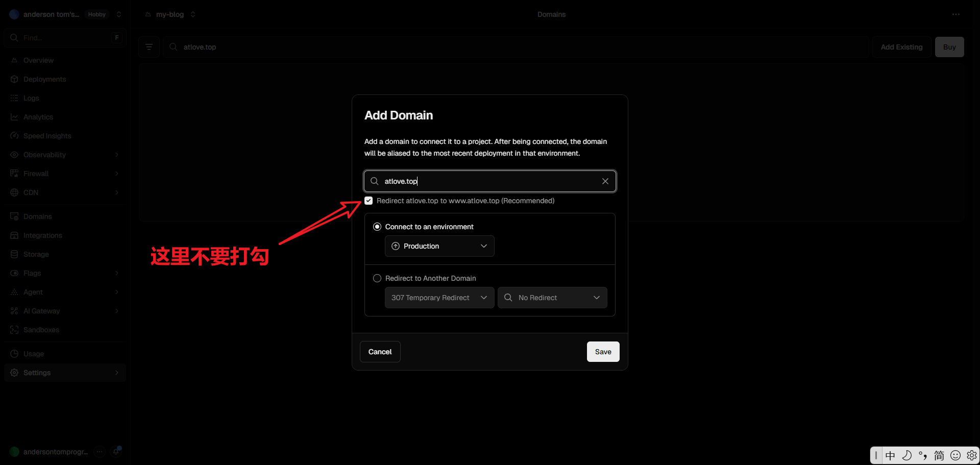Click the IME punctuation mode icon
Screen dimensions: 980x465
pos(923,455)
